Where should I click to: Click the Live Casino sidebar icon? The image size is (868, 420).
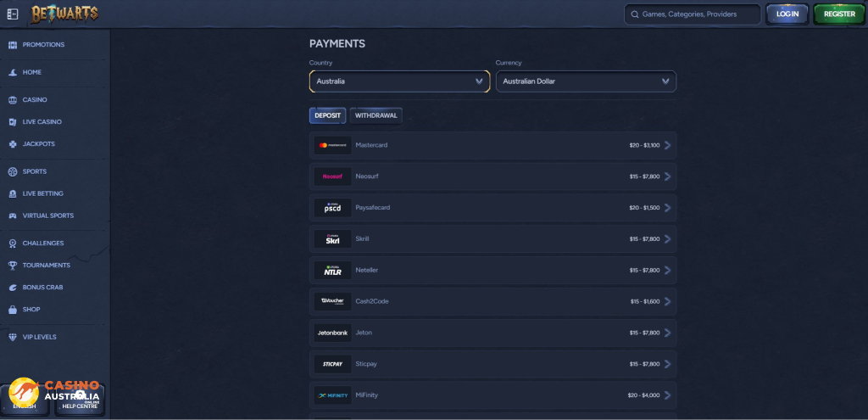[13, 122]
